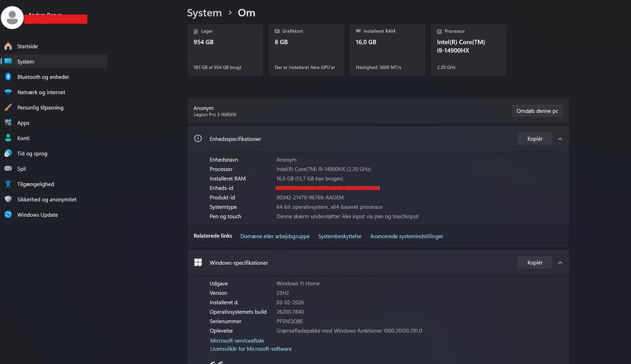Open Sikkerhed og anonymitet settings
This screenshot has height=364, width=631.
tap(54, 199)
